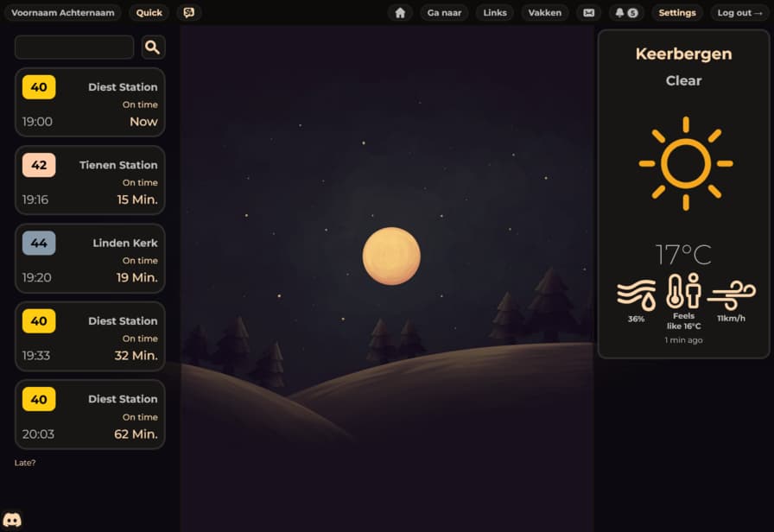
Task: Click the humidity icon showing 36%
Action: pyautogui.click(x=636, y=294)
